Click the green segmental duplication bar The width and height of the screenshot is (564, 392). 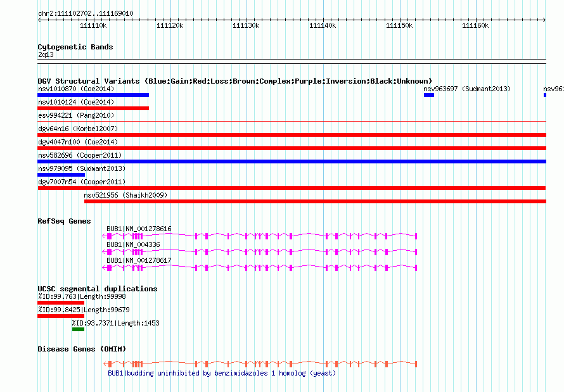pyautogui.click(x=78, y=329)
